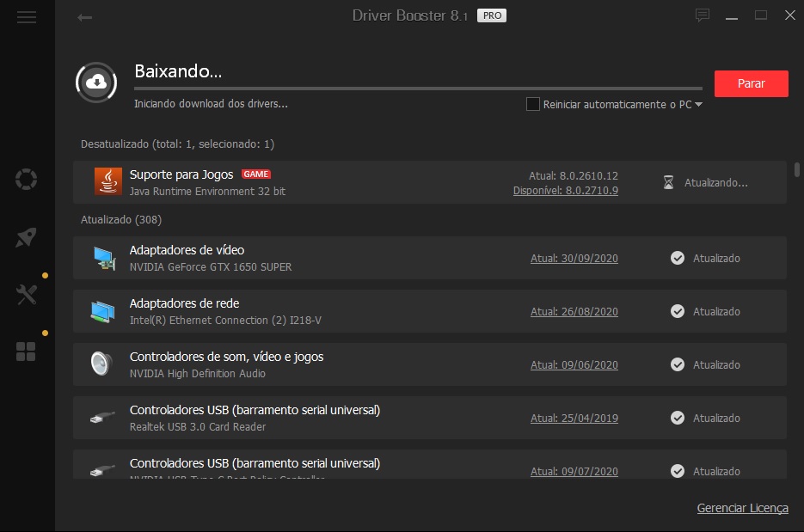Click the NVIDIA High Definition Audio text

point(198,374)
